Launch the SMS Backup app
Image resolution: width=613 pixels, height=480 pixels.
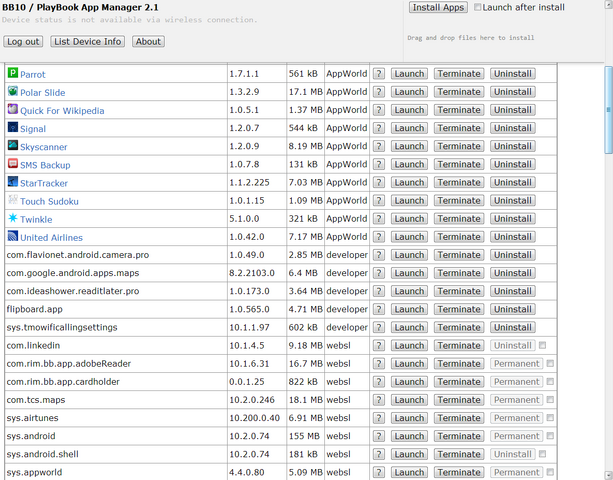[x=409, y=164]
